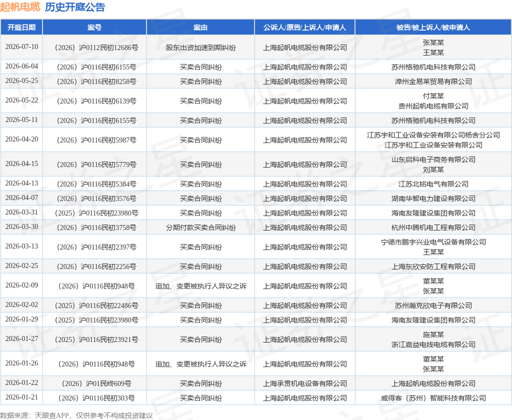The image size is (512, 420).
Task: Select the date cell 2026-05-22
Action: pyautogui.click(x=21, y=100)
